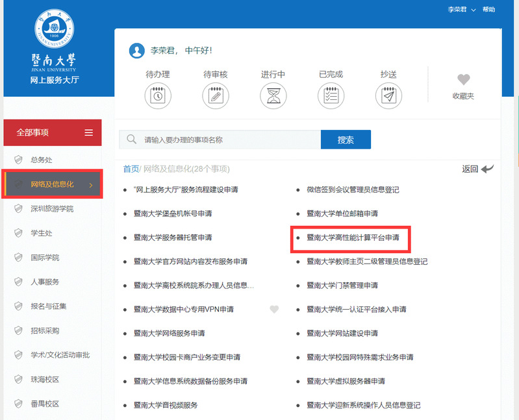The height and width of the screenshot is (420, 519).
Task: Open the 待审核 pencil notepad icon
Action: click(216, 96)
